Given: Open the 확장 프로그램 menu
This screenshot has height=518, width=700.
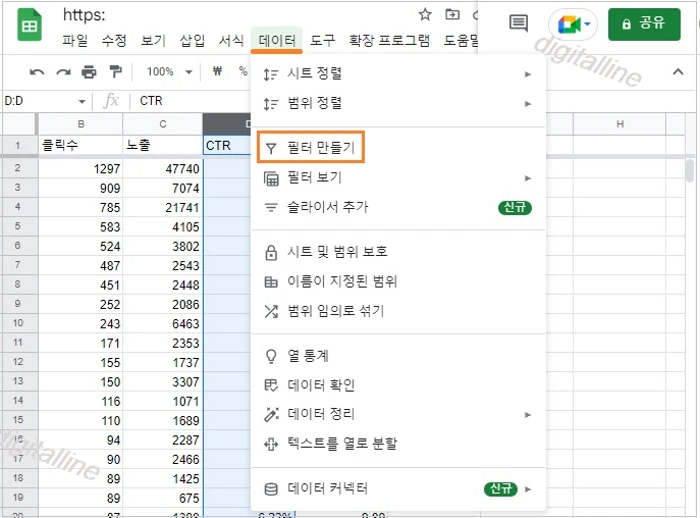Looking at the screenshot, I should click(x=389, y=41).
